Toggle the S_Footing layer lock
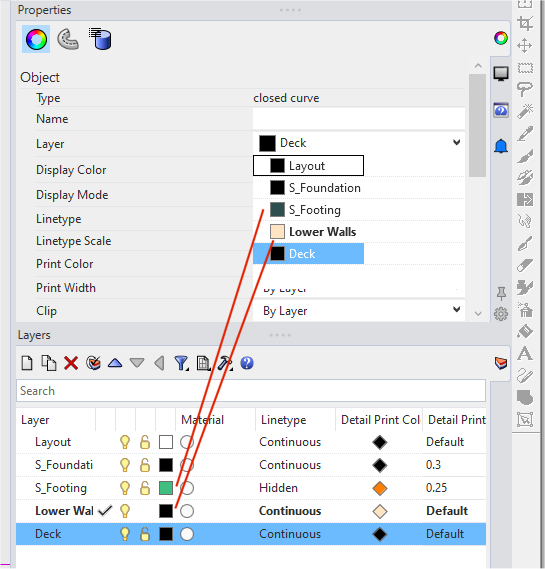 pos(145,488)
